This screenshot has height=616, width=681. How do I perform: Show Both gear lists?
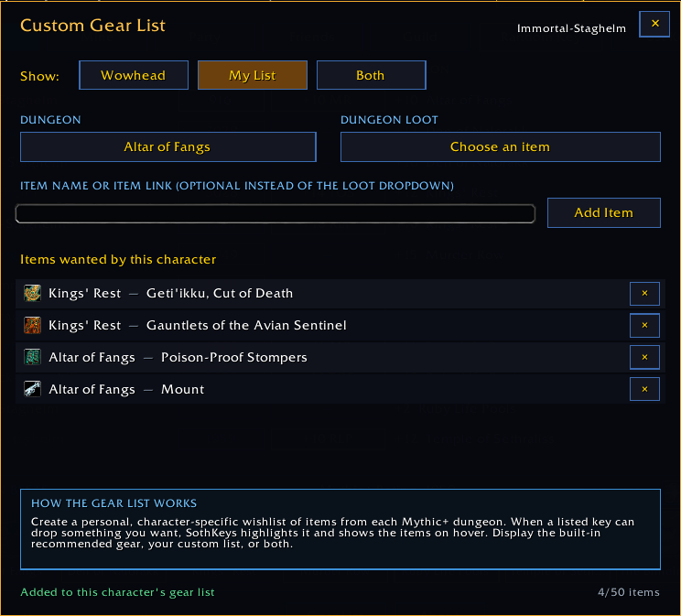372,75
